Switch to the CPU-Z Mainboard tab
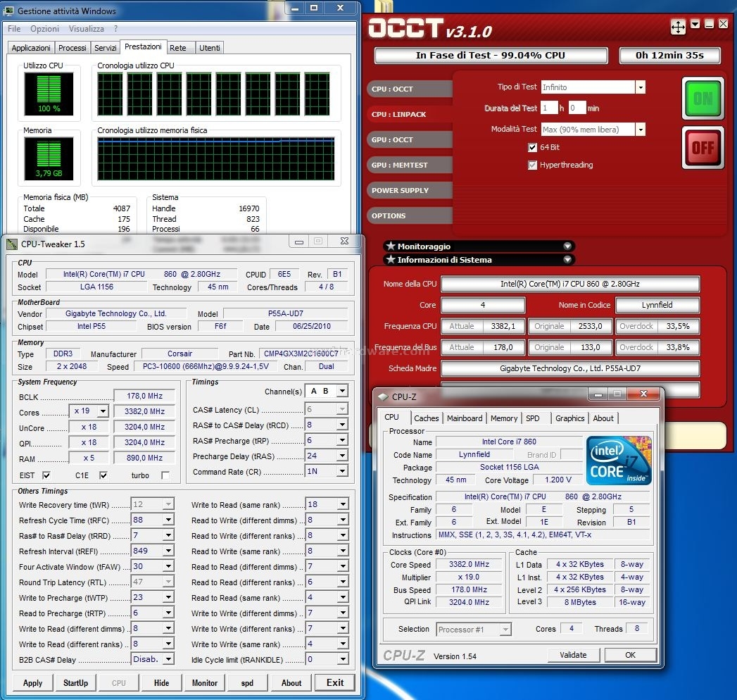 pos(465,418)
